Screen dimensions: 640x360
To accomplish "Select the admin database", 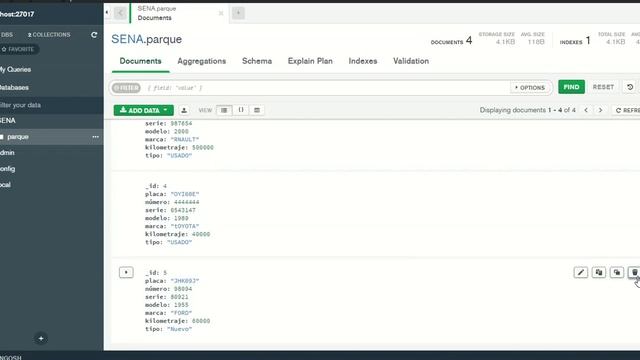I will tap(7, 153).
